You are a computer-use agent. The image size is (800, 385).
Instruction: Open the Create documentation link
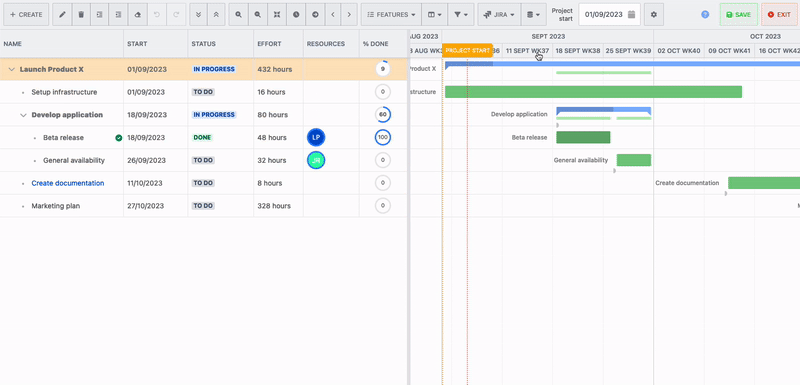coord(68,183)
